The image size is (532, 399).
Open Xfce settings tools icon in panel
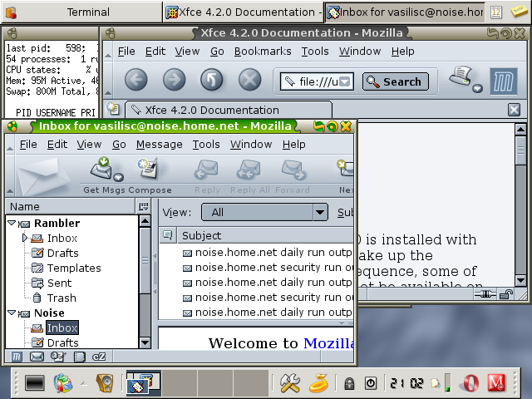coord(290,383)
